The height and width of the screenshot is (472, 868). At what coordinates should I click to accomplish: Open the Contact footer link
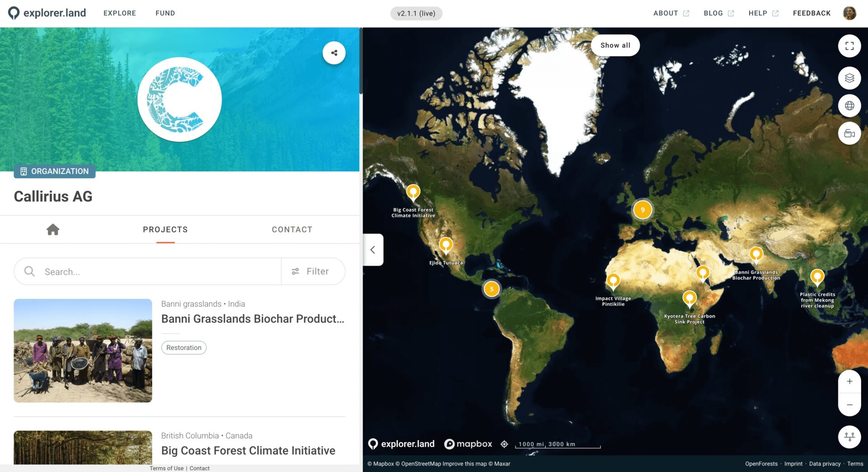click(199, 468)
